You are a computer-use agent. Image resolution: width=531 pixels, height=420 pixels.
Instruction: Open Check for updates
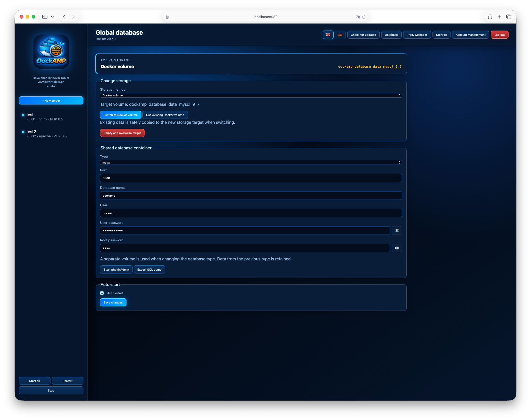pyautogui.click(x=363, y=35)
